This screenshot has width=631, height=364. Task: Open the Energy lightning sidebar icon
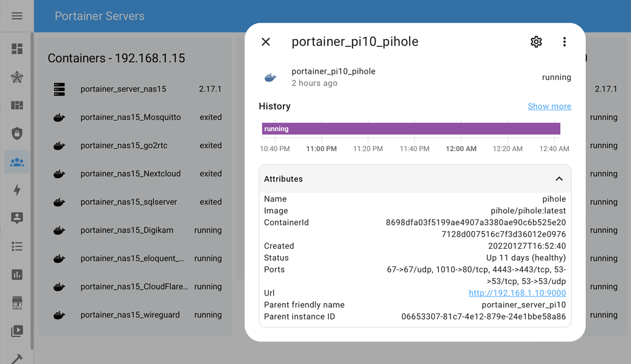click(x=16, y=190)
